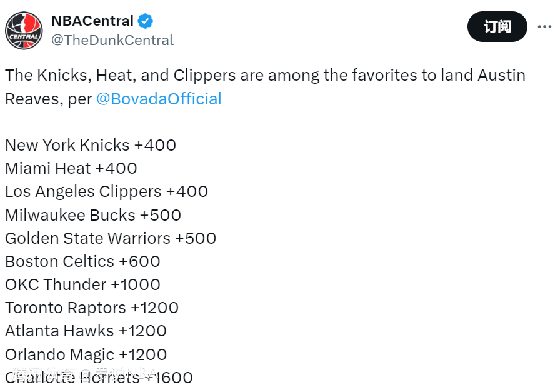Select the Milwaukee Bucks +500 line
Image resolution: width=555 pixels, height=392 pixels.
coord(93,215)
